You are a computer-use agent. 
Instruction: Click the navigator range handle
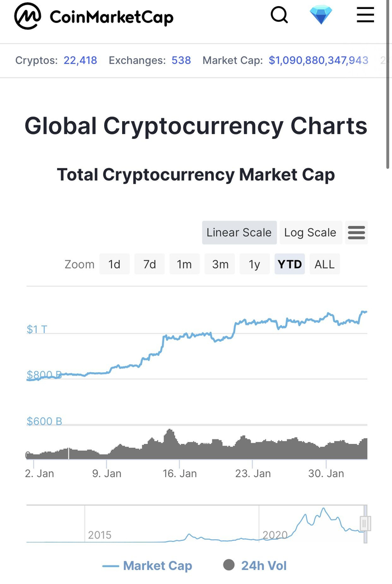(x=365, y=523)
